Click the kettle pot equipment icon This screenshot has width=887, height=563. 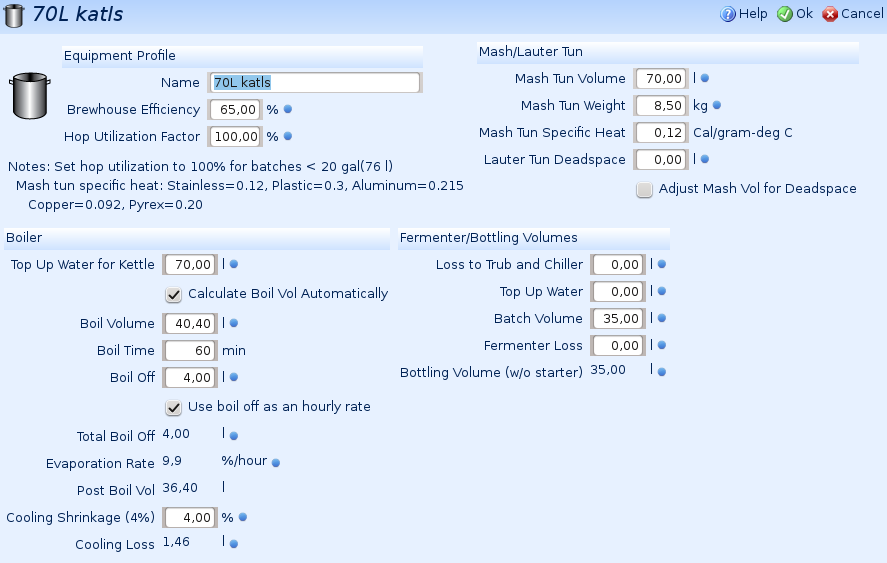(x=30, y=95)
